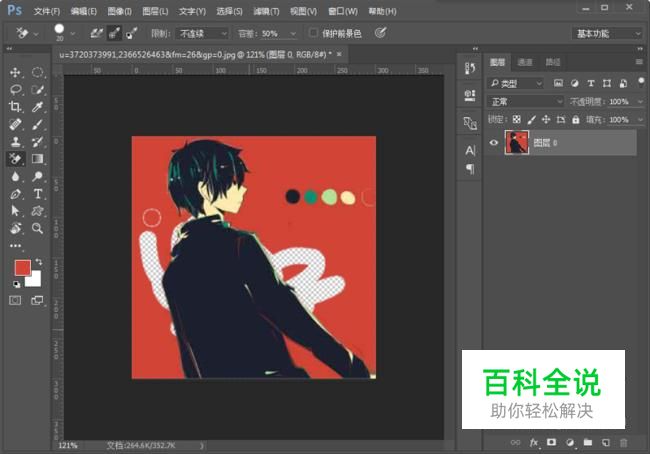The width and height of the screenshot is (650, 454).
Task: Select the Zoom tool
Action: pos(38,228)
